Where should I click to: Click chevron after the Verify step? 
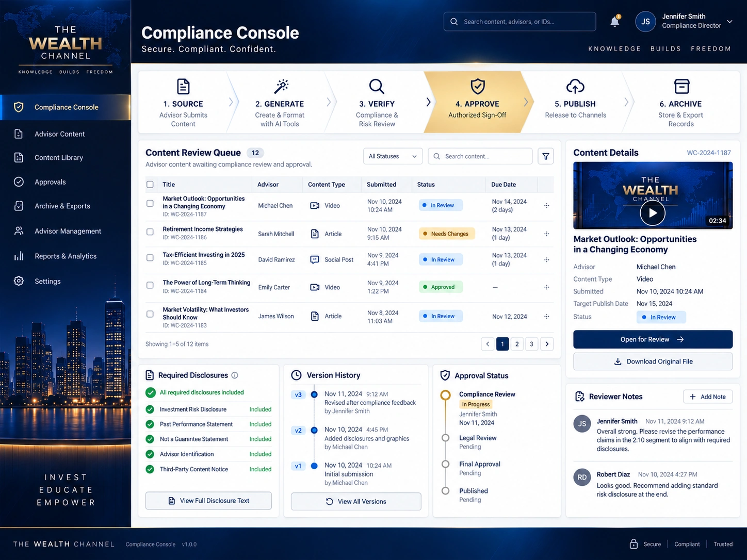(x=428, y=102)
